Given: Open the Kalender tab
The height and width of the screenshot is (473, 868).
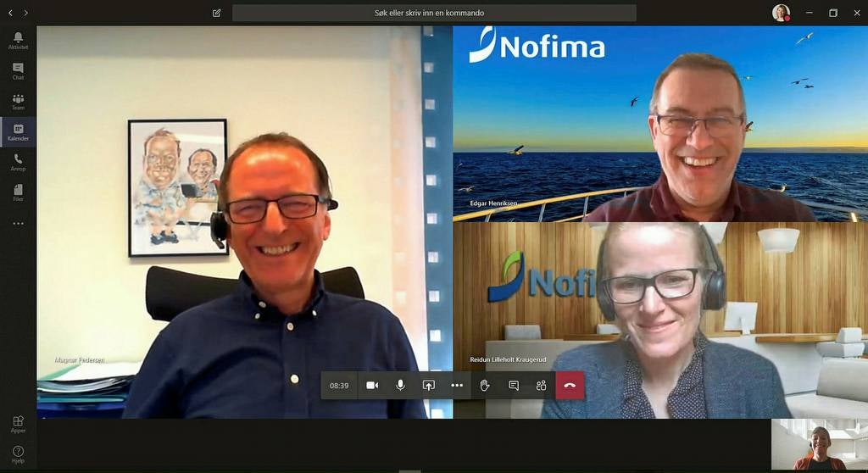Looking at the screenshot, I should click(x=18, y=132).
